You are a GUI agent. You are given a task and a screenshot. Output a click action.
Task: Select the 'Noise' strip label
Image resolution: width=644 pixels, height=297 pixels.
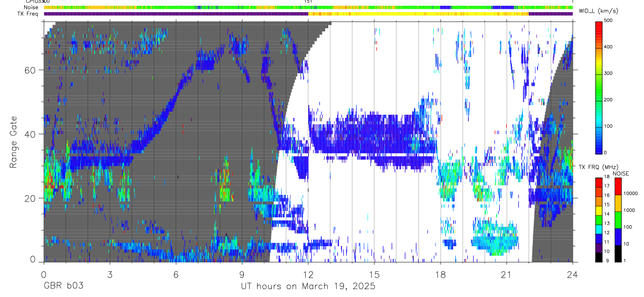31,7
